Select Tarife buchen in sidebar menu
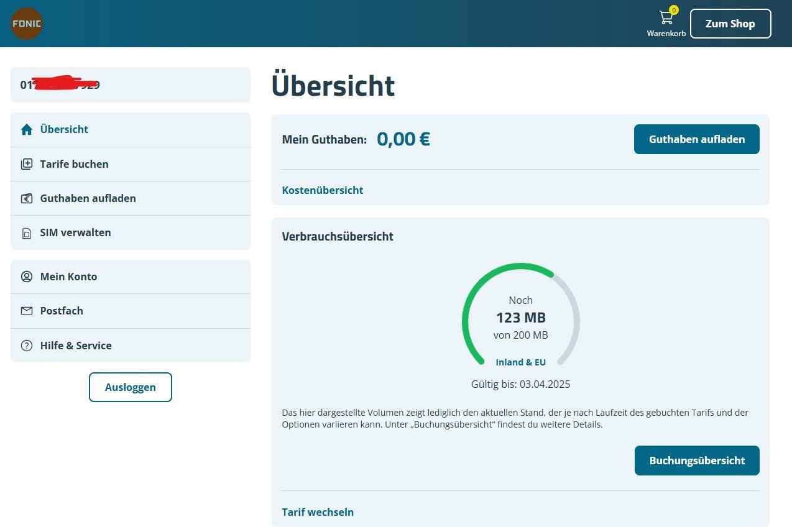The width and height of the screenshot is (792, 532). point(74,164)
